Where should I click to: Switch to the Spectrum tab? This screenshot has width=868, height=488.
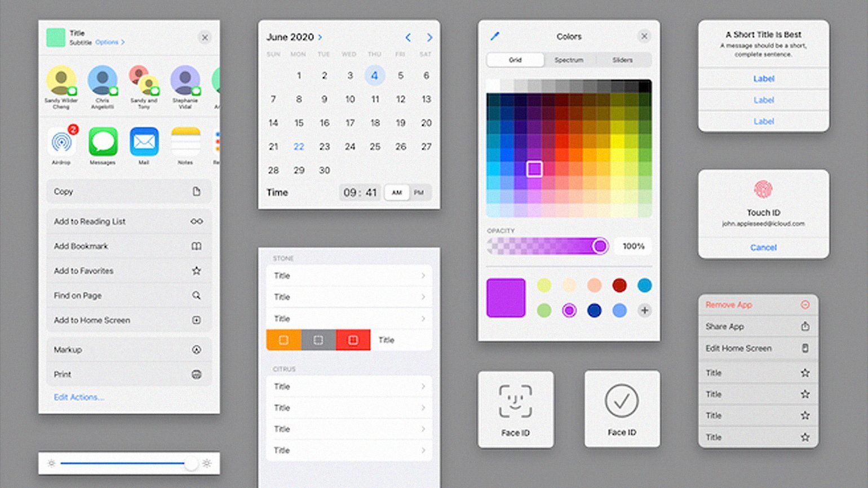point(569,60)
